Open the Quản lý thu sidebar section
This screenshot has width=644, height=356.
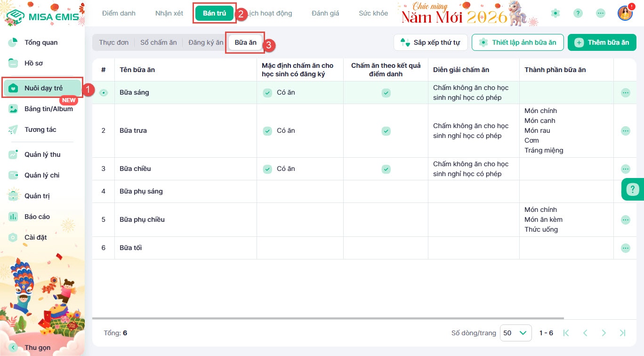(42, 154)
